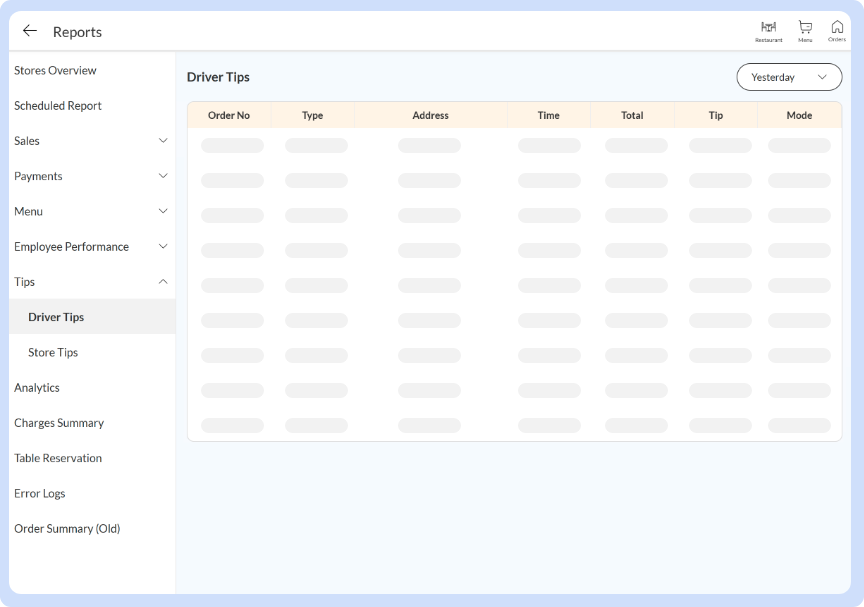This screenshot has width=864, height=607.
Task: Click the Order No column header
Action: click(x=229, y=115)
